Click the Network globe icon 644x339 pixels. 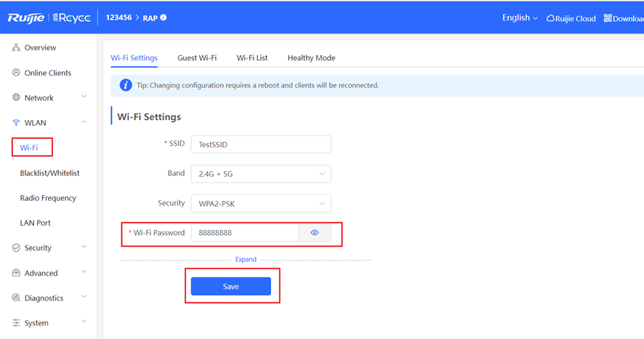click(x=16, y=97)
